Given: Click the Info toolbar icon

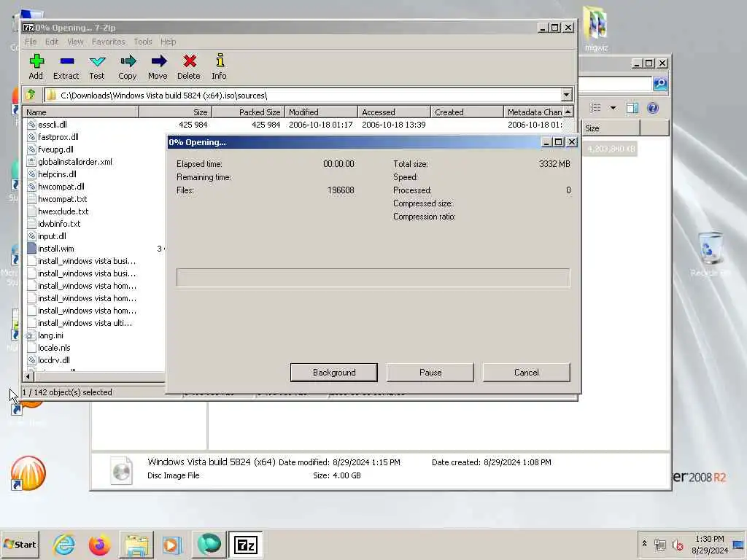Looking at the screenshot, I should [219, 66].
